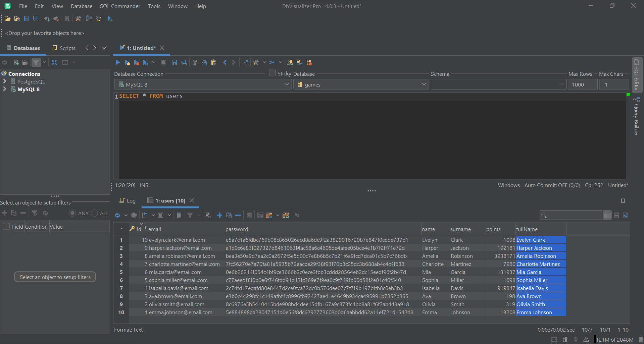Open the filter funnel icon above the grid
Image resolution: width=644 pixels, height=344 pixels.
click(191, 215)
